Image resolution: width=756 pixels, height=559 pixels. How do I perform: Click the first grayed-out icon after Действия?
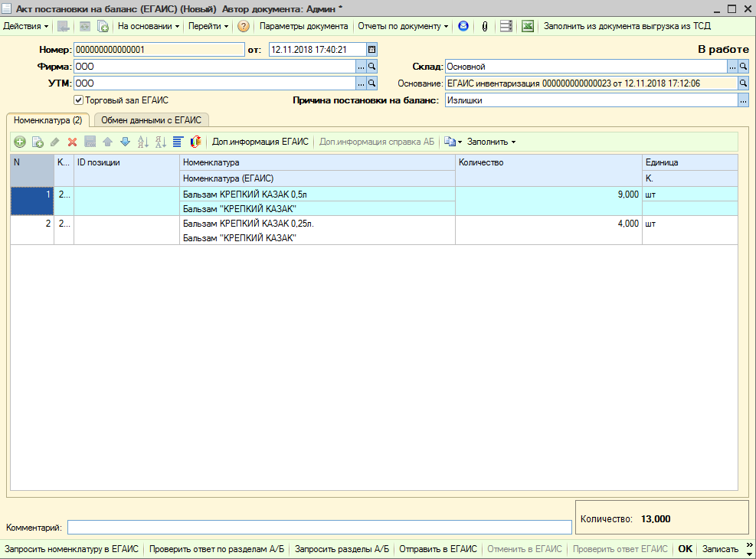click(x=63, y=27)
